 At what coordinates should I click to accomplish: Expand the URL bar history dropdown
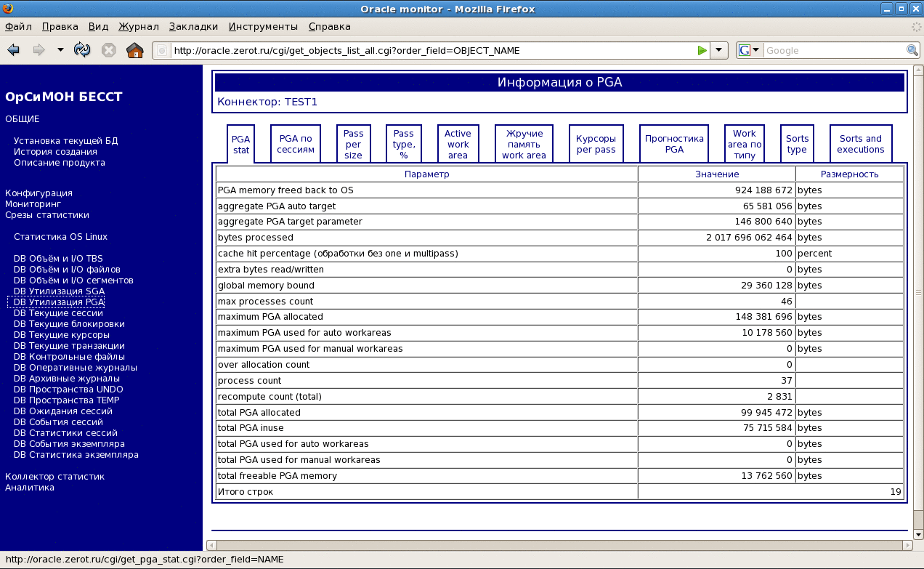718,50
